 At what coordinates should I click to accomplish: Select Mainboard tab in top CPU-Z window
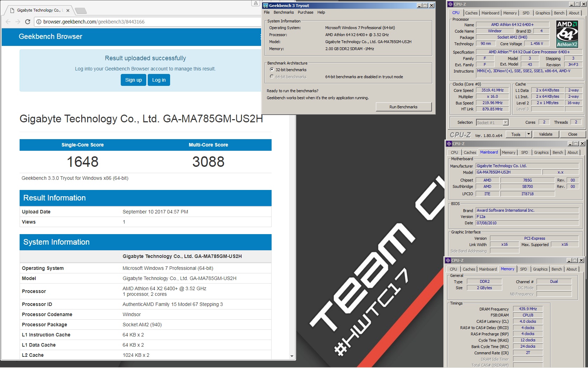click(x=490, y=13)
